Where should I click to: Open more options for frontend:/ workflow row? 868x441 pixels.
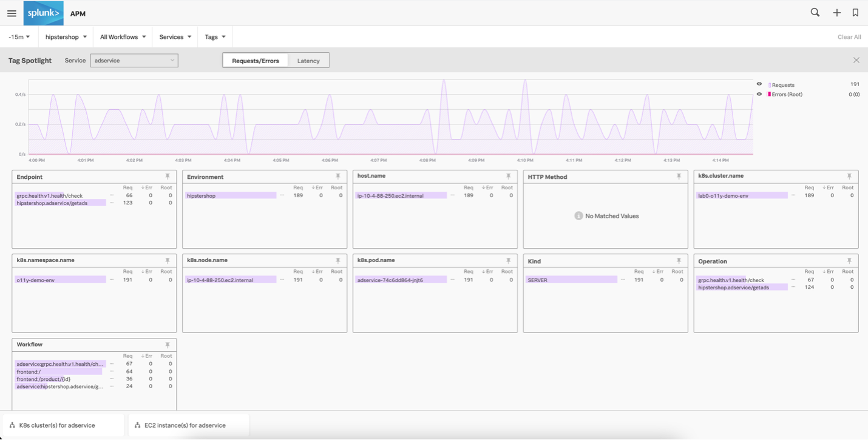pos(112,371)
